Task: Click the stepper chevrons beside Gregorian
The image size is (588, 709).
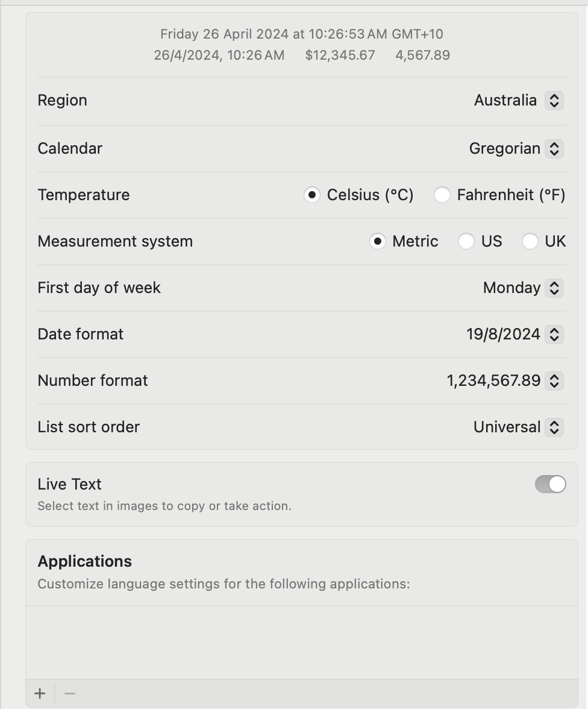Action: pyautogui.click(x=554, y=148)
